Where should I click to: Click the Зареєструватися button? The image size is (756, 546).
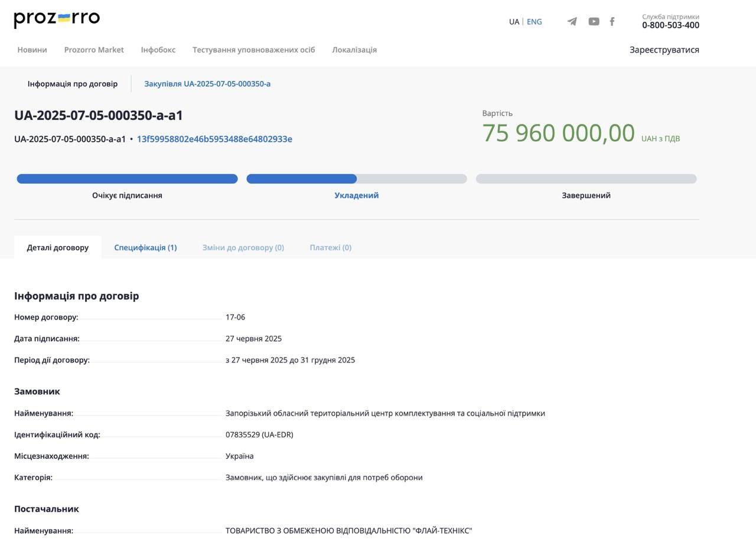[664, 50]
